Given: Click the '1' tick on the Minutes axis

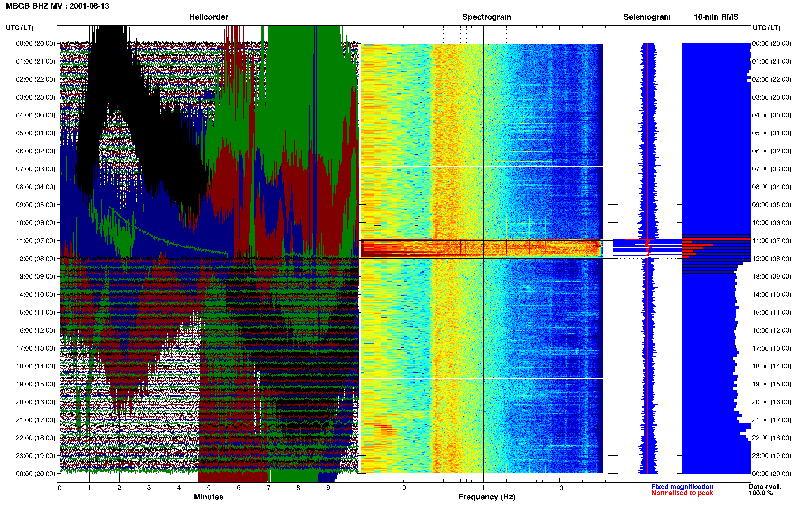Looking at the screenshot, I should point(89,488).
